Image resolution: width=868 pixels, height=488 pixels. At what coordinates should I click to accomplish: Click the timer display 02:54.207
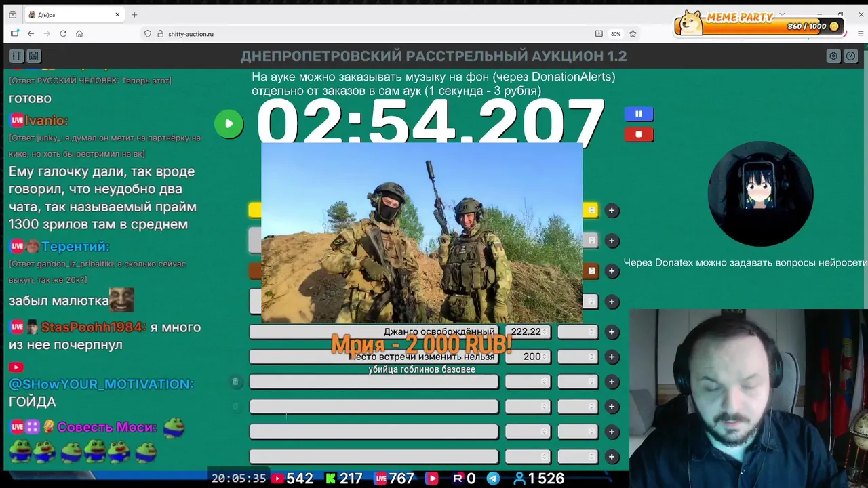pos(430,123)
